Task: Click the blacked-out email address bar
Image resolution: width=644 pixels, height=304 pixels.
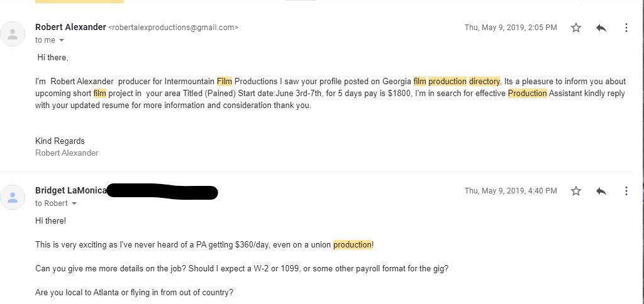Action: (162, 192)
